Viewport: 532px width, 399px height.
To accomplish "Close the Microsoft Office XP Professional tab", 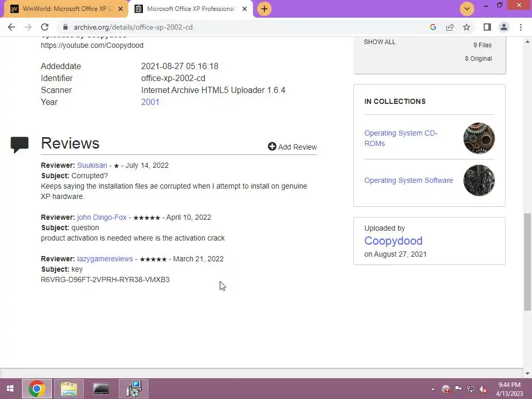I will pos(245,9).
